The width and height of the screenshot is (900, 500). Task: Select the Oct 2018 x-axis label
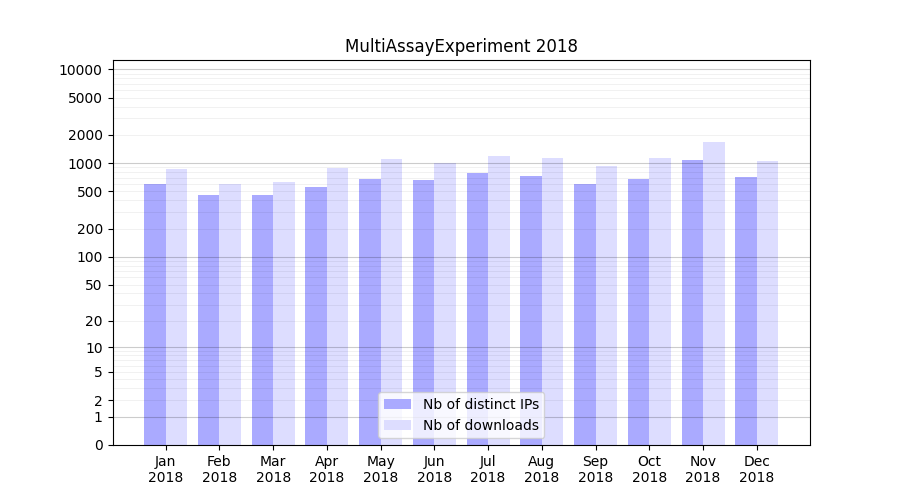(x=649, y=469)
